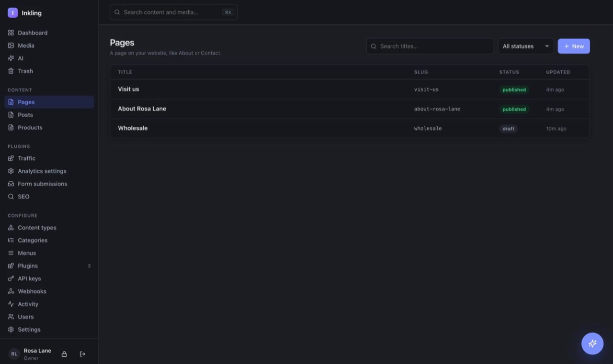
Task: Open Media from the sidebar
Action: (x=49, y=45)
